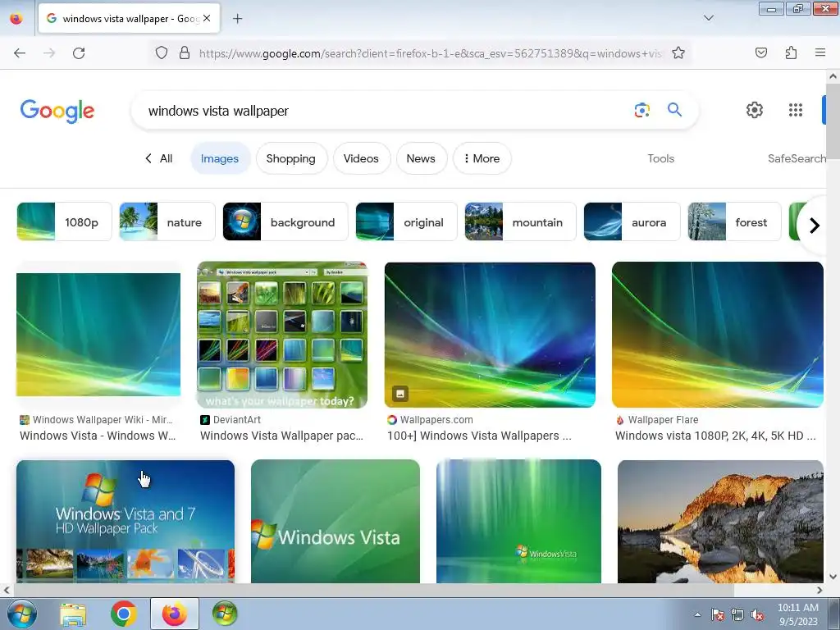Screen dimensions: 840x630
Task: Show hidden system tray icons
Action: pyautogui.click(x=697, y=614)
